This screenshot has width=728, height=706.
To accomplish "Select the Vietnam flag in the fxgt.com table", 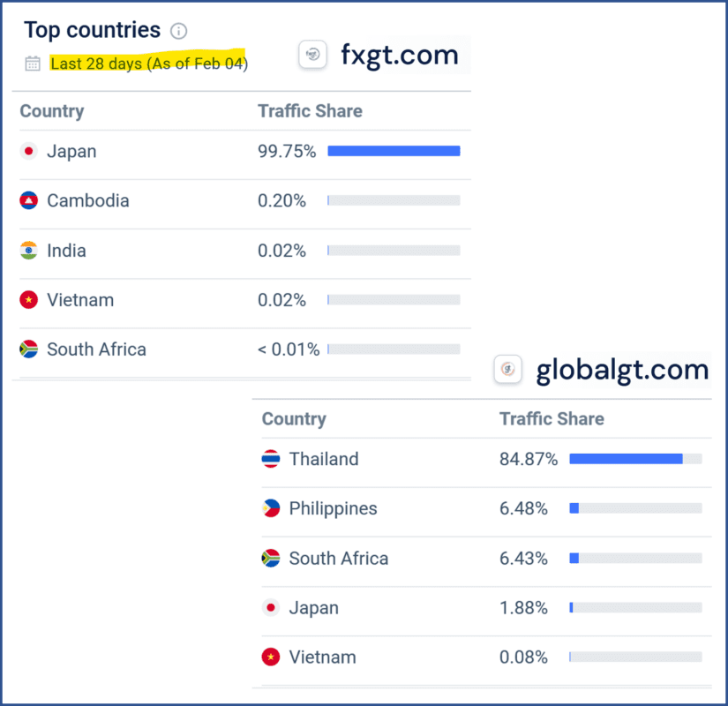I will click(x=29, y=299).
